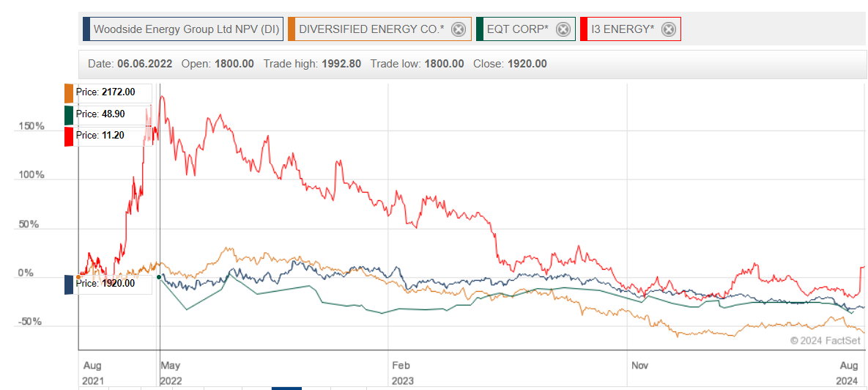Click the orange Price 2172.00 tooltip

click(x=108, y=92)
